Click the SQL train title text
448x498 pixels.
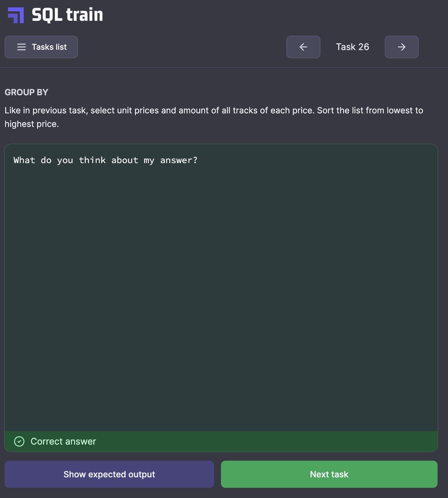[67, 15]
